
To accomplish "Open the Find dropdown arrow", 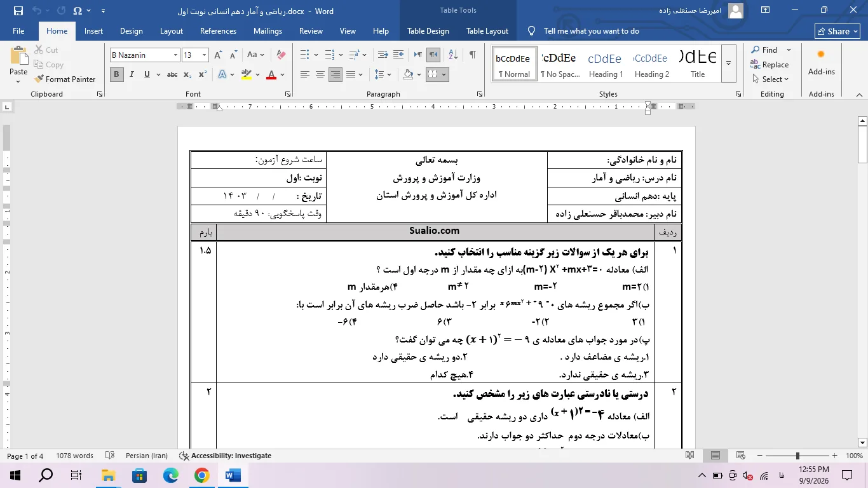I will click(x=789, y=50).
